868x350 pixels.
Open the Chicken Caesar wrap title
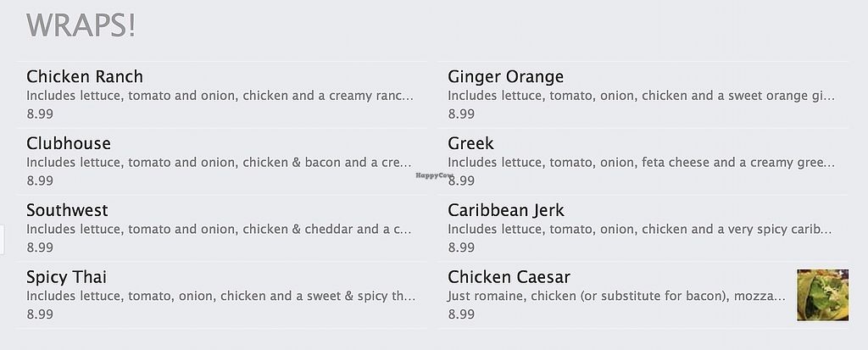click(509, 277)
